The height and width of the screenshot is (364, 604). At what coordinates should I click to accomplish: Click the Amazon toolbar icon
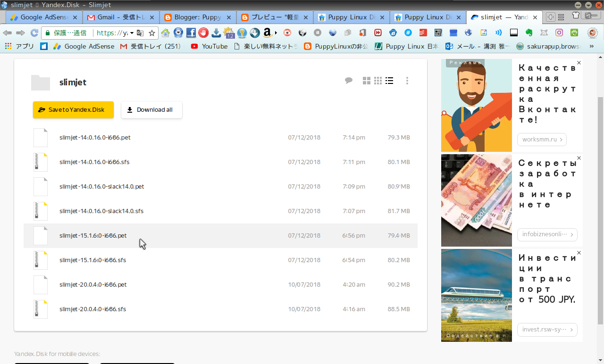tap(267, 33)
